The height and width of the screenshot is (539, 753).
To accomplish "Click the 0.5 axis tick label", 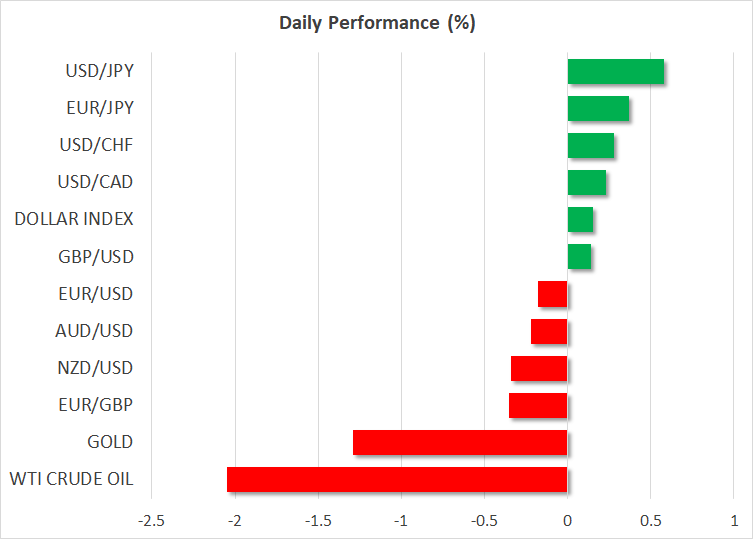I will (x=650, y=521).
